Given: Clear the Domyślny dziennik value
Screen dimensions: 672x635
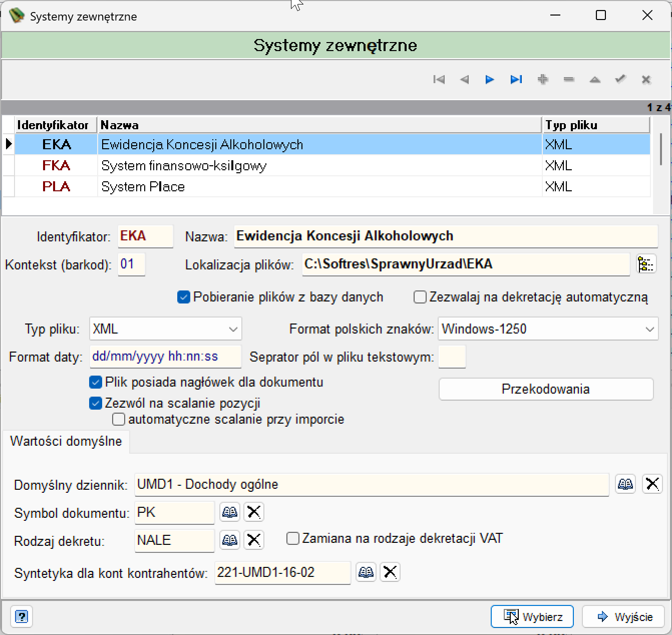Looking at the screenshot, I should point(652,484).
